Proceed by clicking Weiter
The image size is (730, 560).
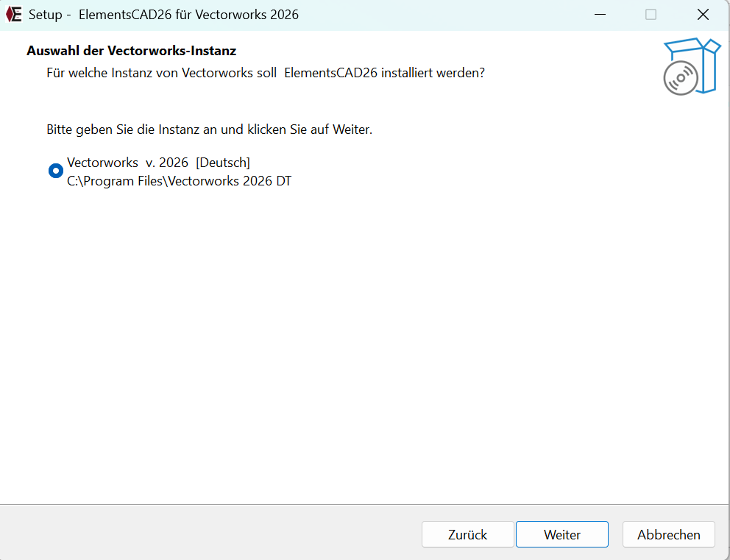pos(562,535)
